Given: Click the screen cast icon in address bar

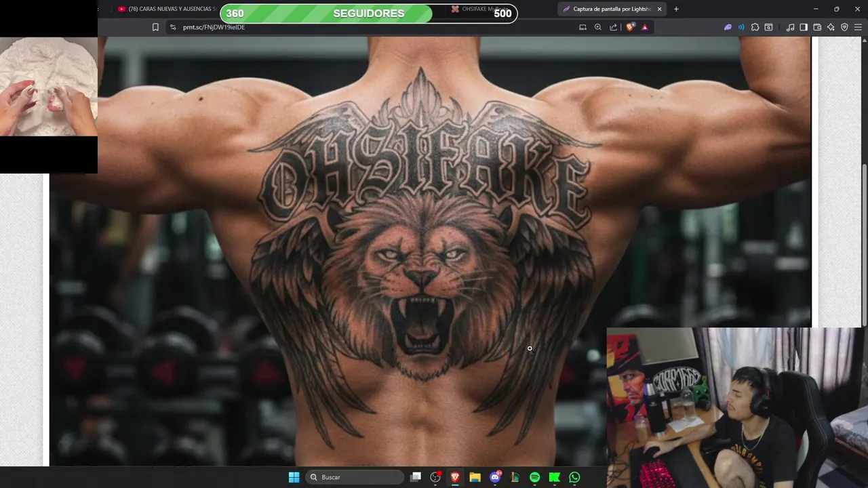Looking at the screenshot, I should tap(583, 27).
